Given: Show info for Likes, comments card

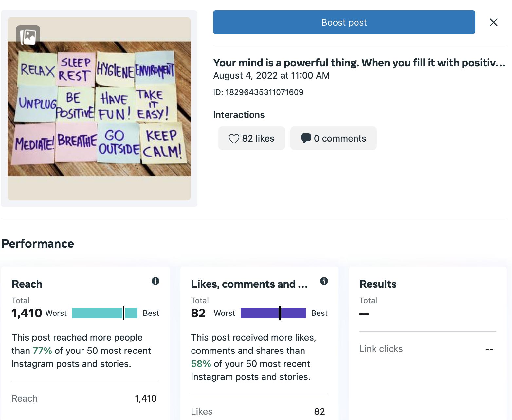Looking at the screenshot, I should [x=324, y=281].
